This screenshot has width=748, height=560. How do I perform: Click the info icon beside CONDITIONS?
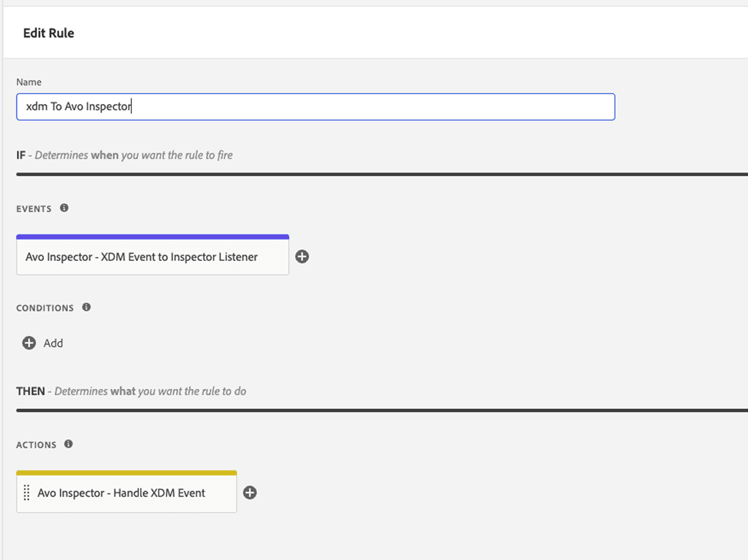86,307
